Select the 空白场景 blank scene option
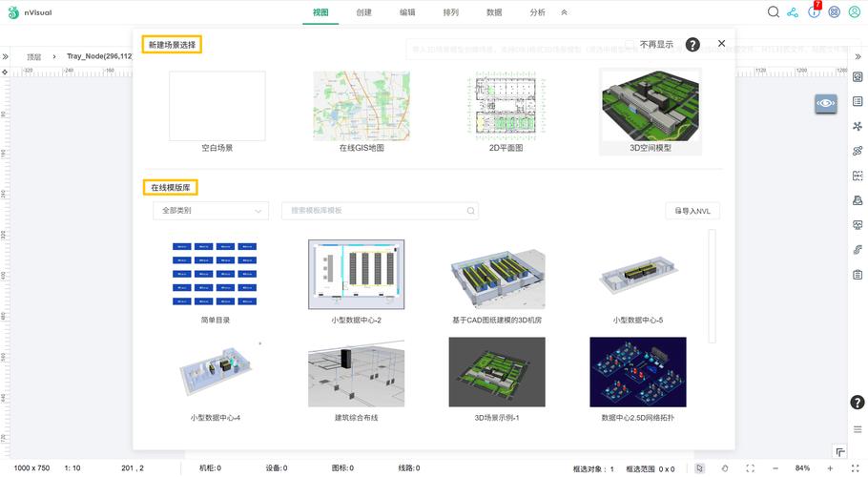Viewport: 868px width, 477px height. coord(217,112)
